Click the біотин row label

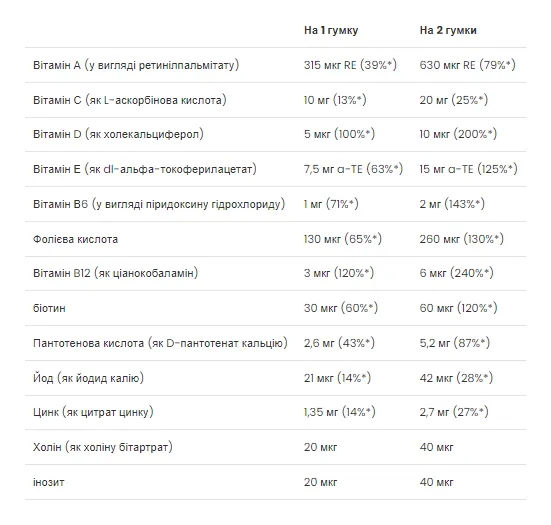point(49,308)
